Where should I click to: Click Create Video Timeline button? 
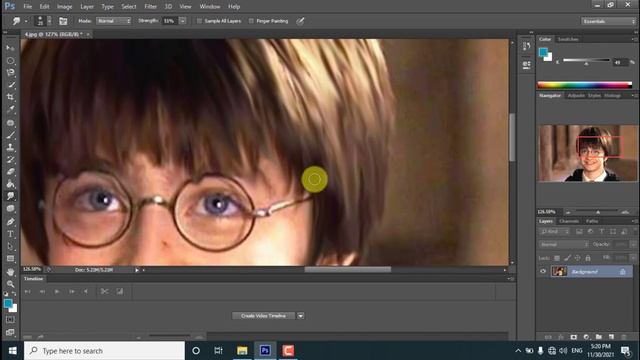point(264,316)
